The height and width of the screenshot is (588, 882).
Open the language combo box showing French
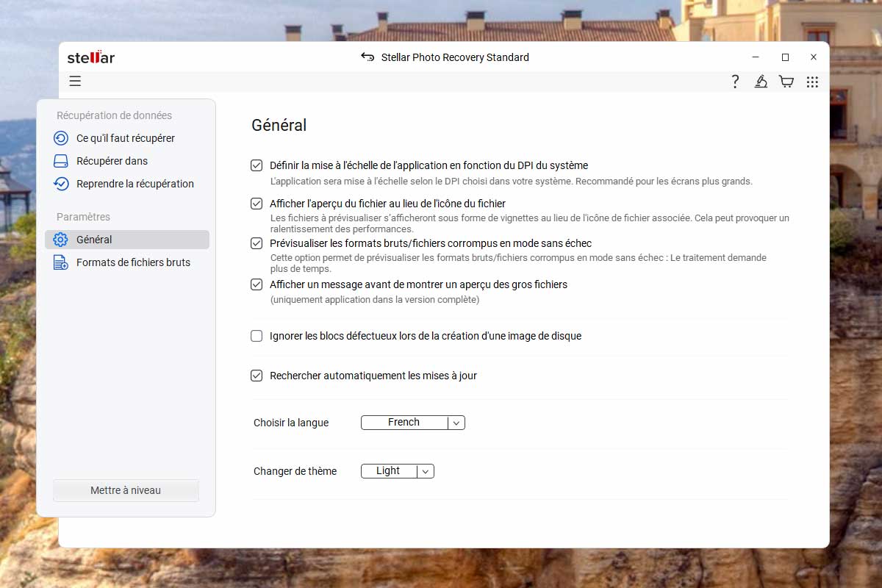pyautogui.click(x=404, y=423)
